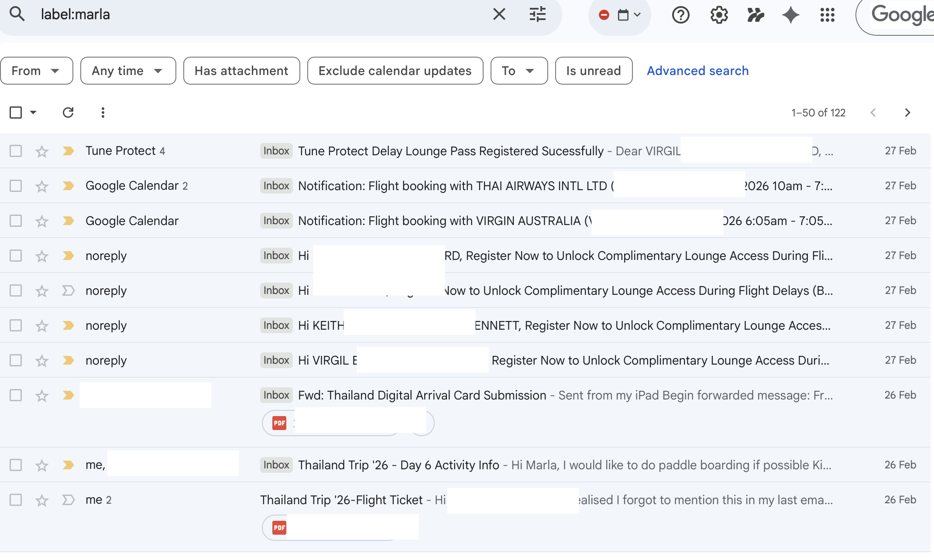Star the Tune Protect email
The width and height of the screenshot is (934, 560).
[42, 151]
